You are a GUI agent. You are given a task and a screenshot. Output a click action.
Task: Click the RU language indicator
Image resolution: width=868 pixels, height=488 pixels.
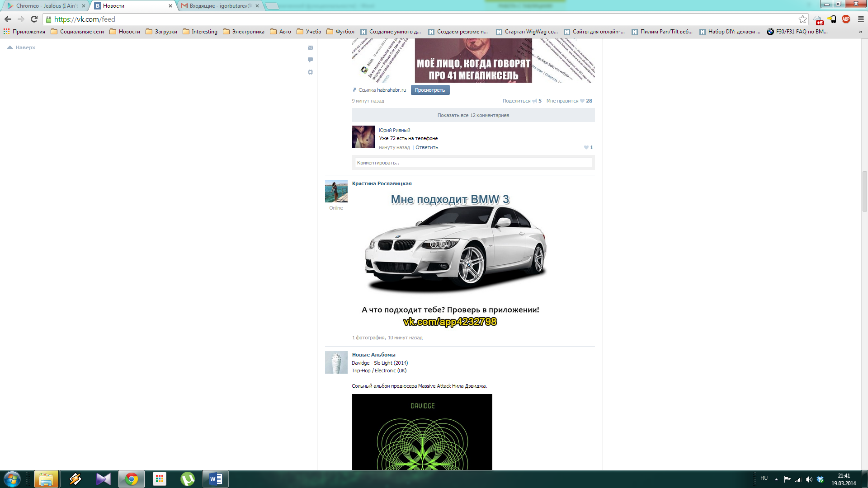pos(764,478)
